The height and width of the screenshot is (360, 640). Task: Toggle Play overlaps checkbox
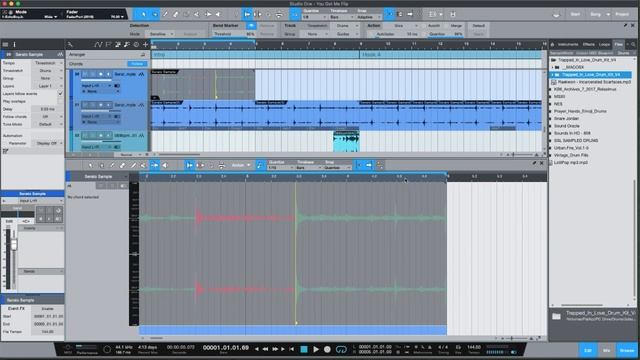coord(60,101)
